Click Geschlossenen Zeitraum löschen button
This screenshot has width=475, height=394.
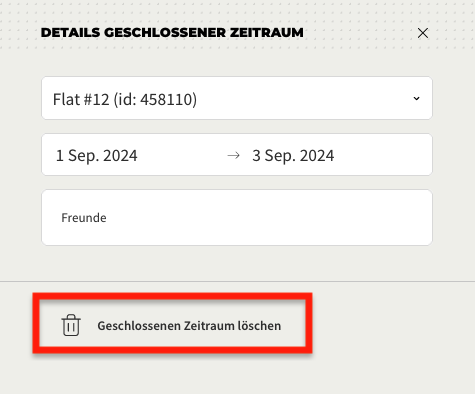pyautogui.click(x=172, y=323)
